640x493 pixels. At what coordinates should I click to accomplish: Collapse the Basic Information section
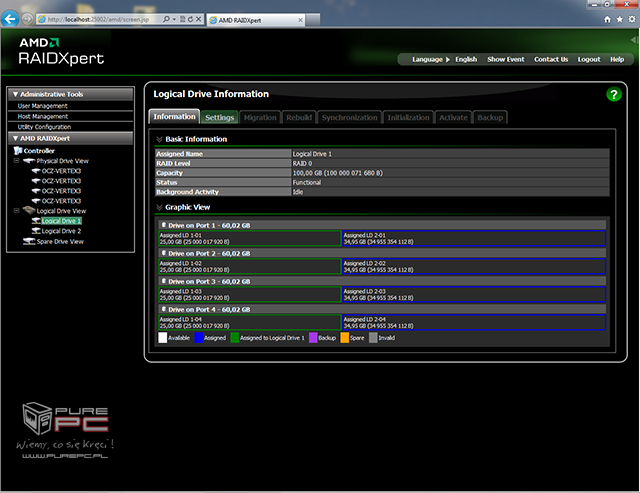coord(159,139)
